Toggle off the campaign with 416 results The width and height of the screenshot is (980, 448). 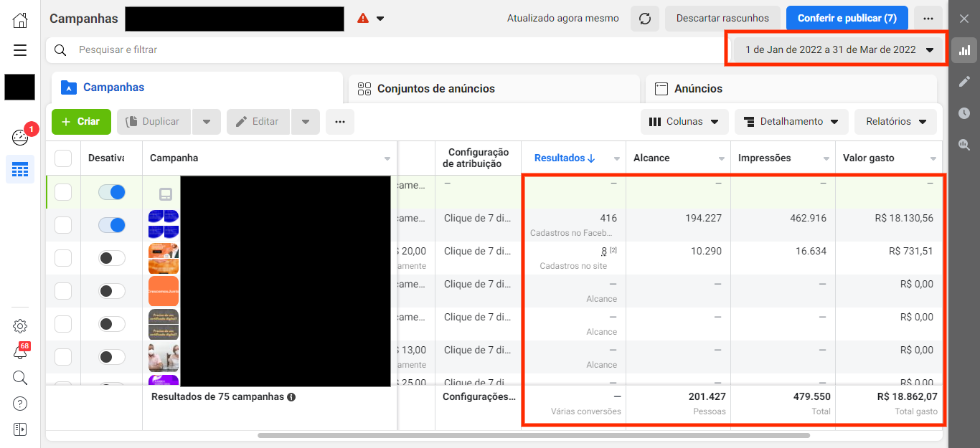coord(112,225)
